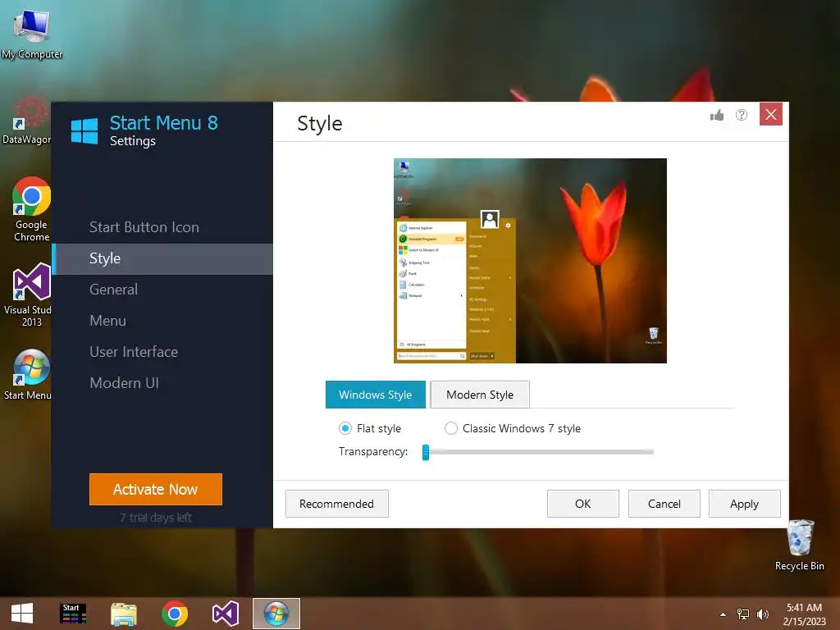Open the User Interface settings section

coord(162,352)
